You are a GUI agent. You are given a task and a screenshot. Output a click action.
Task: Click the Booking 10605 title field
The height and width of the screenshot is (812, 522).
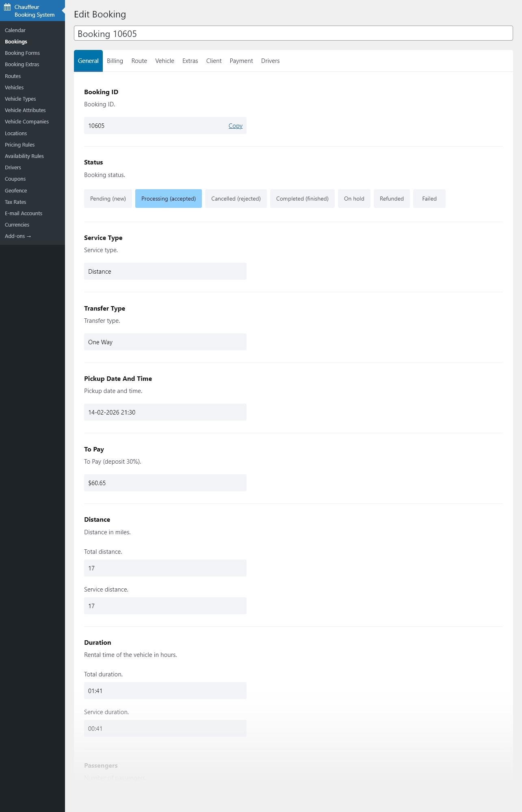[x=293, y=34]
